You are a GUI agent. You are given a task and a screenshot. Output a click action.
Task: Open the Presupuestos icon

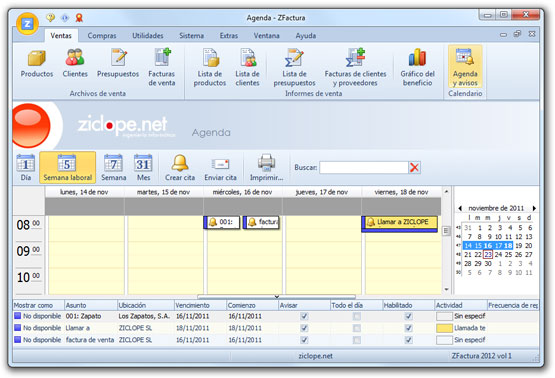[x=118, y=57]
